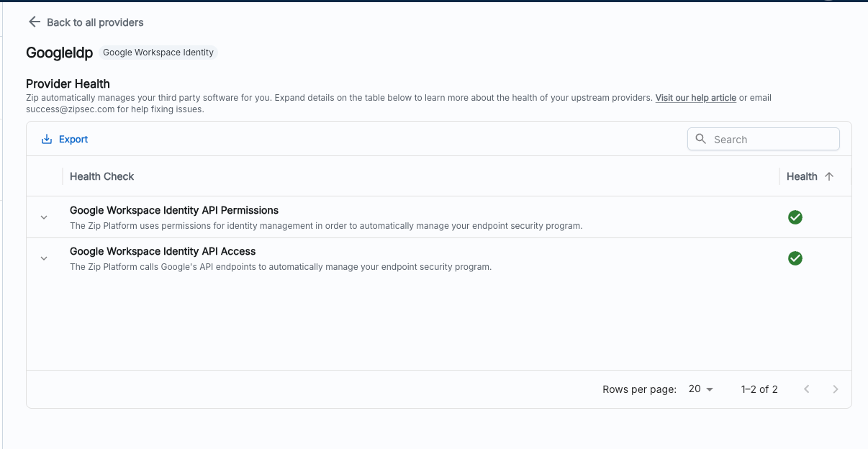Open the Visit our help article link
Image resolution: width=868 pixels, height=449 pixels.
tap(695, 98)
